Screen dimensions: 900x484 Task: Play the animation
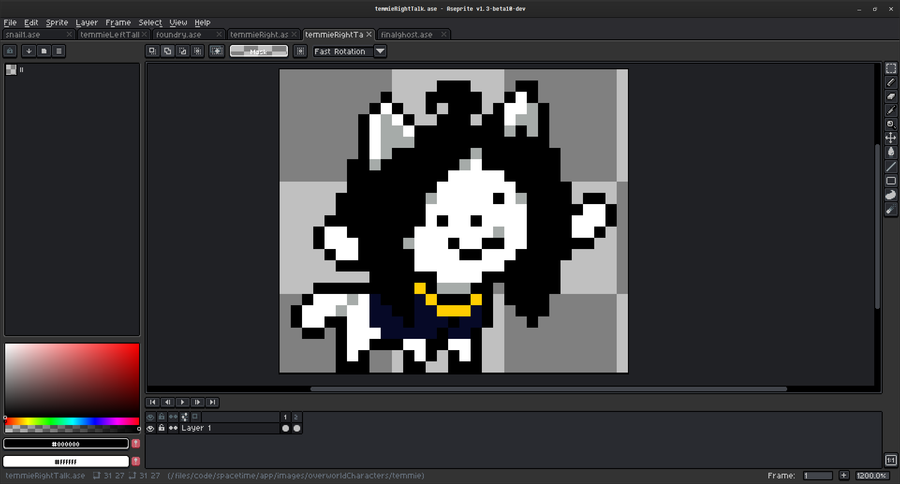(183, 402)
